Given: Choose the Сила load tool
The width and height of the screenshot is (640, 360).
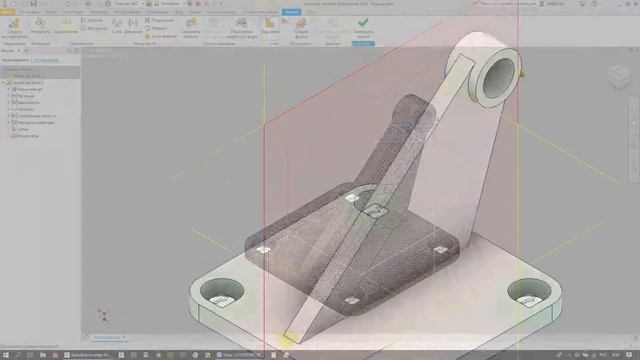Looking at the screenshot, I should click(x=117, y=26).
